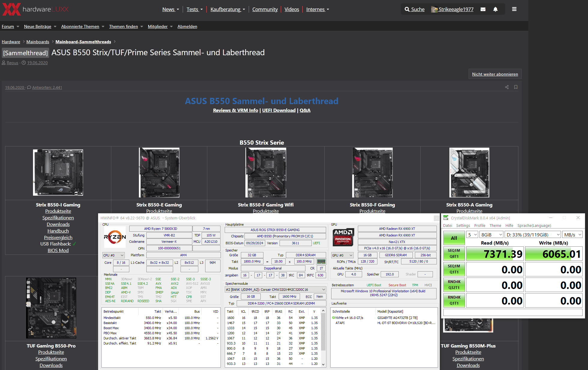The image size is (588, 370).
Task: Open the BIOS Mod link
Action: pos(58,251)
